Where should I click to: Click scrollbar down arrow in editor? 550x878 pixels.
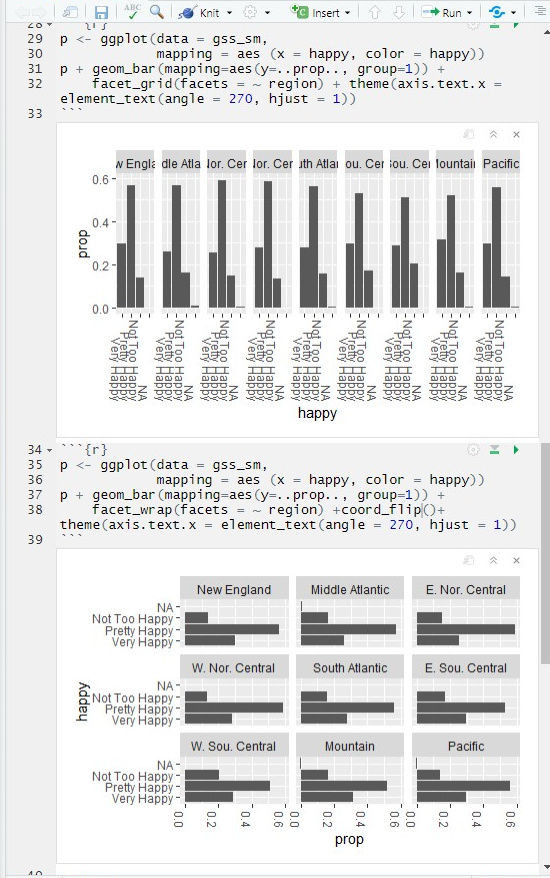point(546,867)
